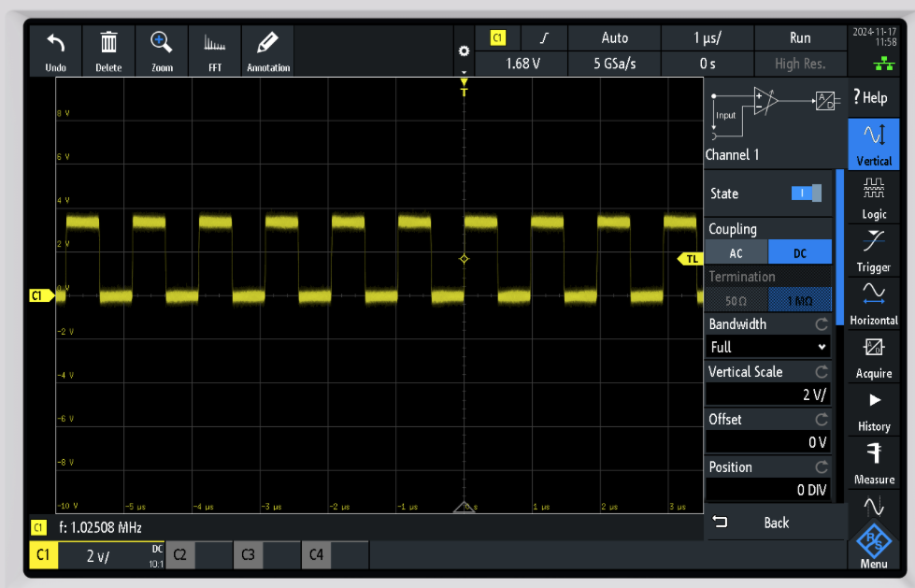This screenshot has width=915, height=588.
Task: Open the Auto trigger mode selector
Action: tap(613, 37)
